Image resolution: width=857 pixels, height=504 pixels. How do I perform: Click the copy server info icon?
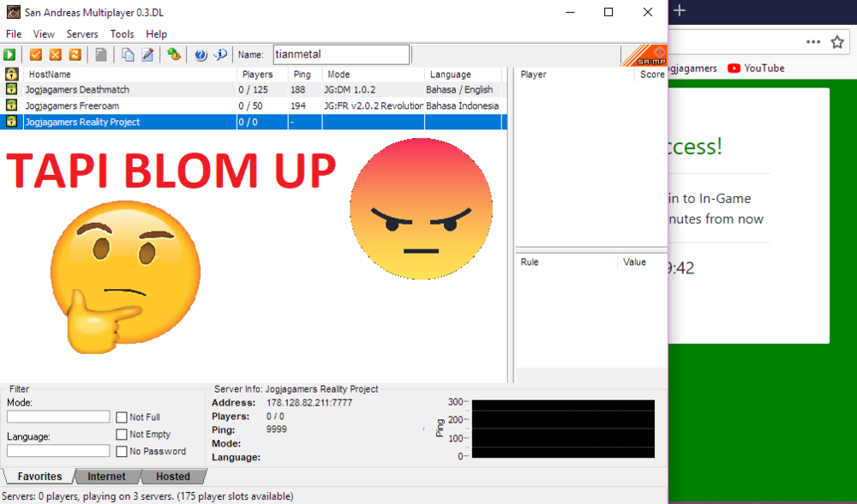tap(128, 55)
